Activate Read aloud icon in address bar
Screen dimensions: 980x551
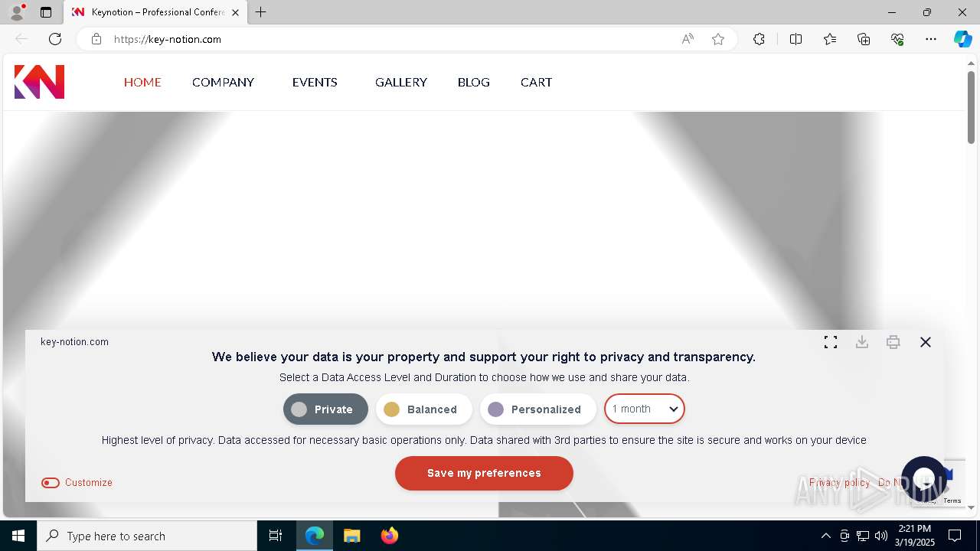click(688, 39)
